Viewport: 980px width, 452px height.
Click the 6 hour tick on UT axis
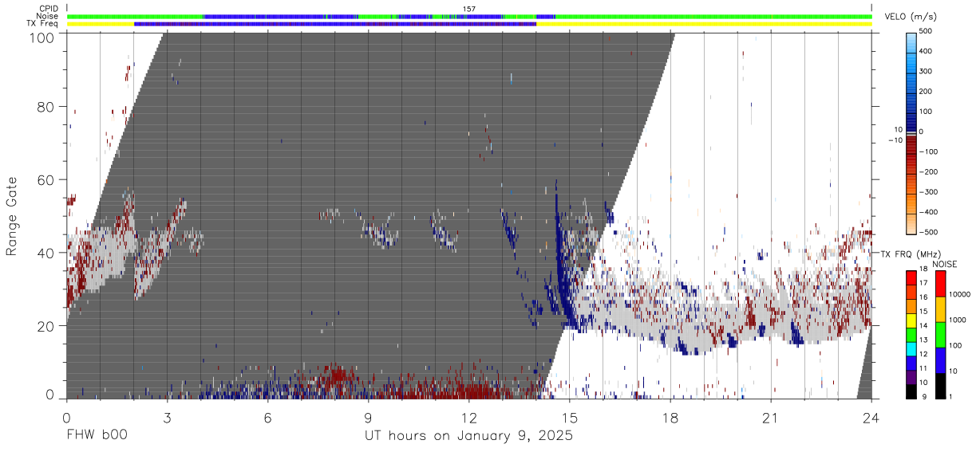click(x=267, y=417)
